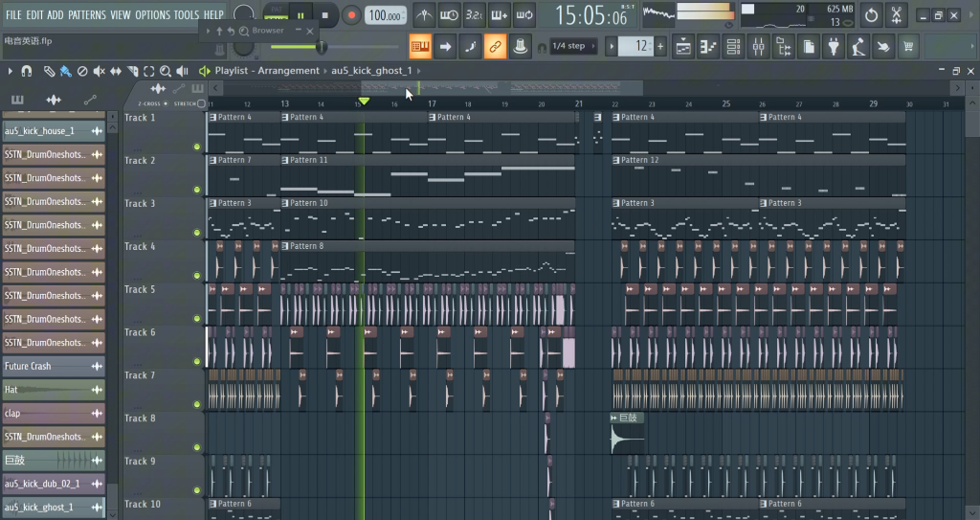Select the Zoom tool in Playlist
980x520 pixels.
point(166,71)
